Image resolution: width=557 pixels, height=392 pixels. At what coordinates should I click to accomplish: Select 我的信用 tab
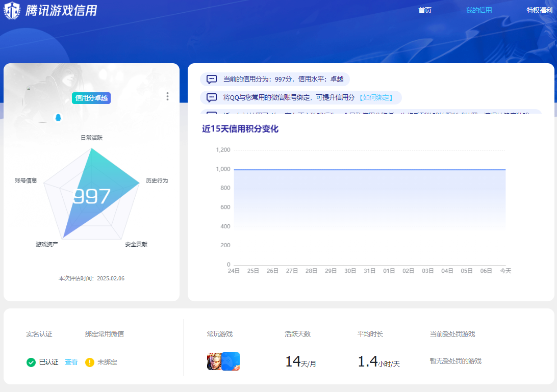(479, 10)
